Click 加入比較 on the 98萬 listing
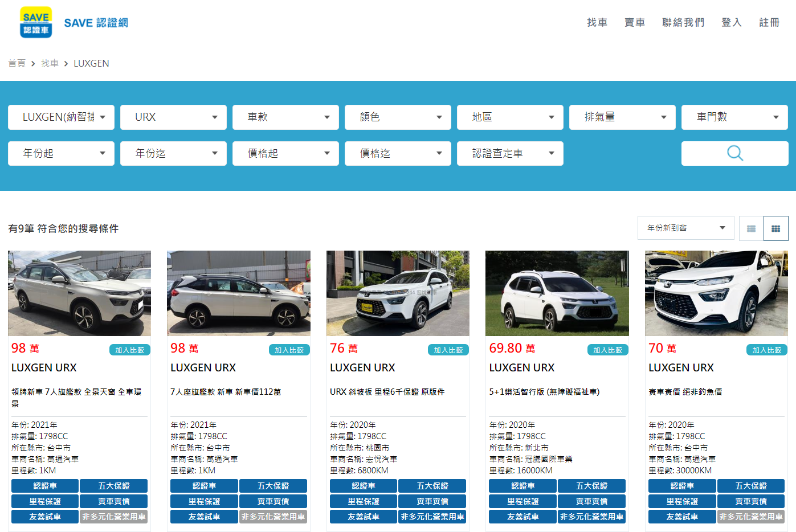The height and width of the screenshot is (532, 796). click(130, 350)
